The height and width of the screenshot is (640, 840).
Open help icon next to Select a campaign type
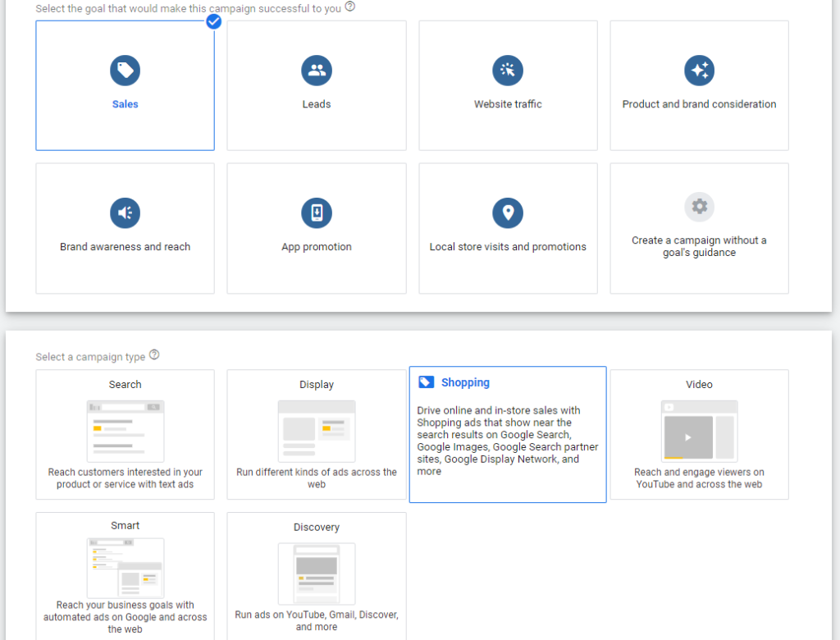[x=154, y=356]
